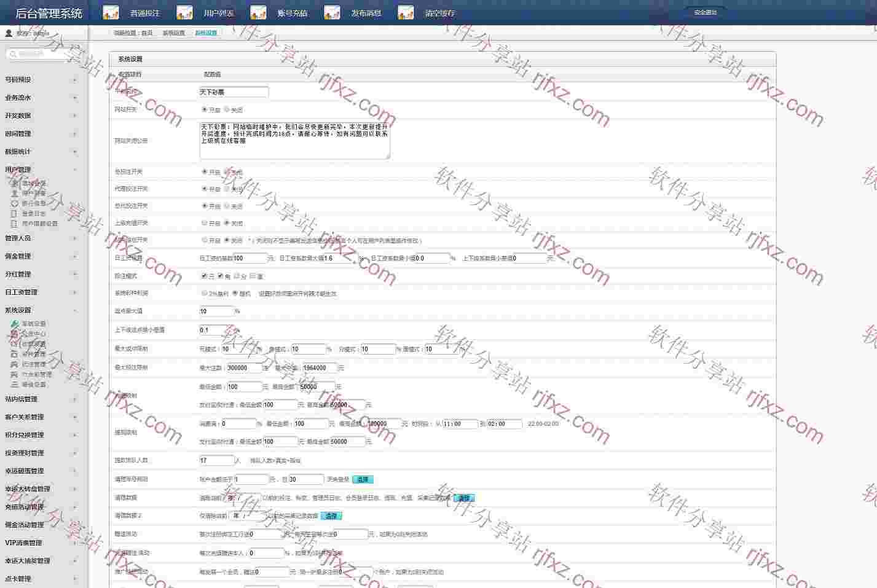Click the site name field containing 天下彩票
877x588 pixels.
(x=234, y=92)
